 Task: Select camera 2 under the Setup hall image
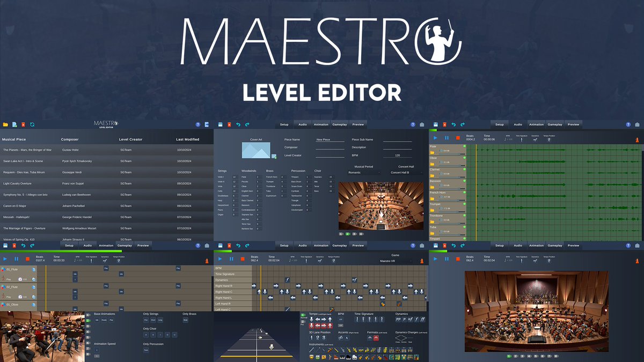pyautogui.click(x=348, y=234)
